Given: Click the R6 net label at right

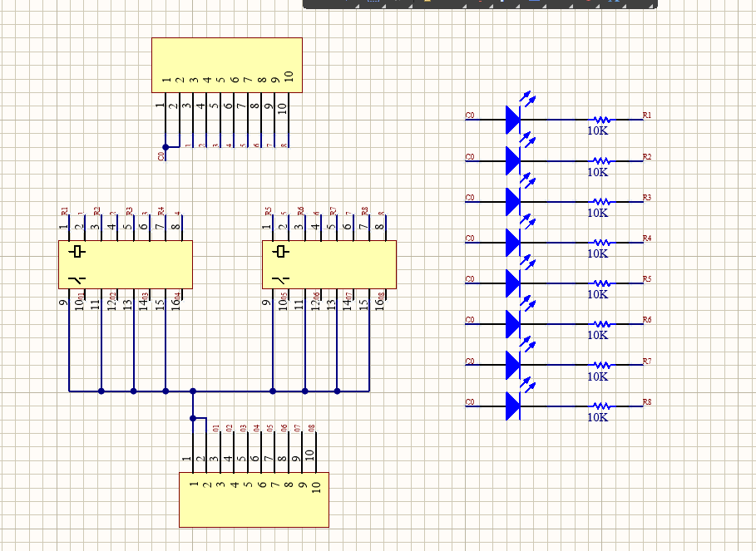Looking at the screenshot, I should (647, 320).
